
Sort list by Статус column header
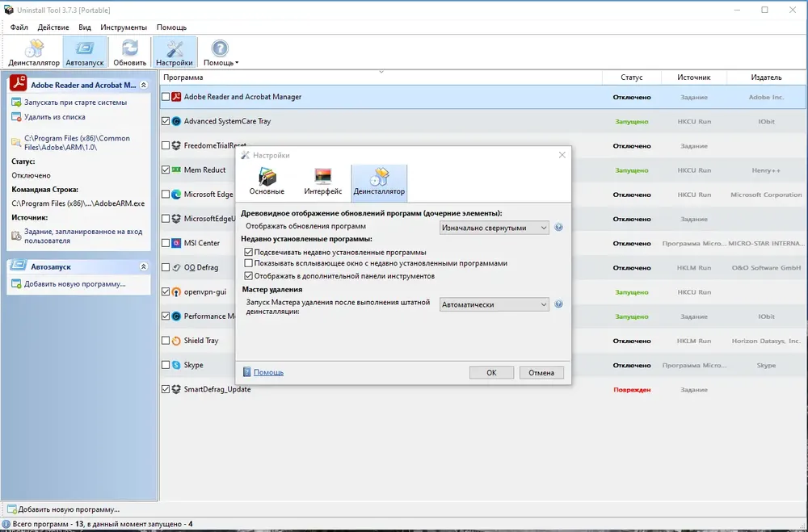pyautogui.click(x=631, y=77)
